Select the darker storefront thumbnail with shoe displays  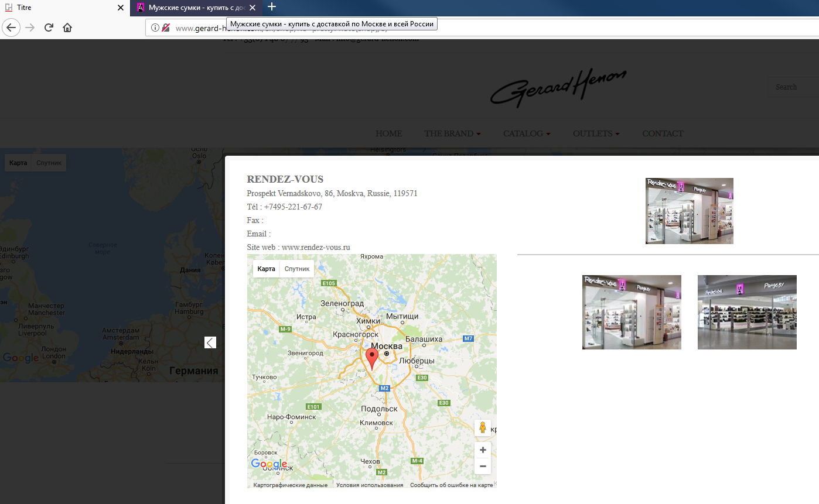[747, 312]
